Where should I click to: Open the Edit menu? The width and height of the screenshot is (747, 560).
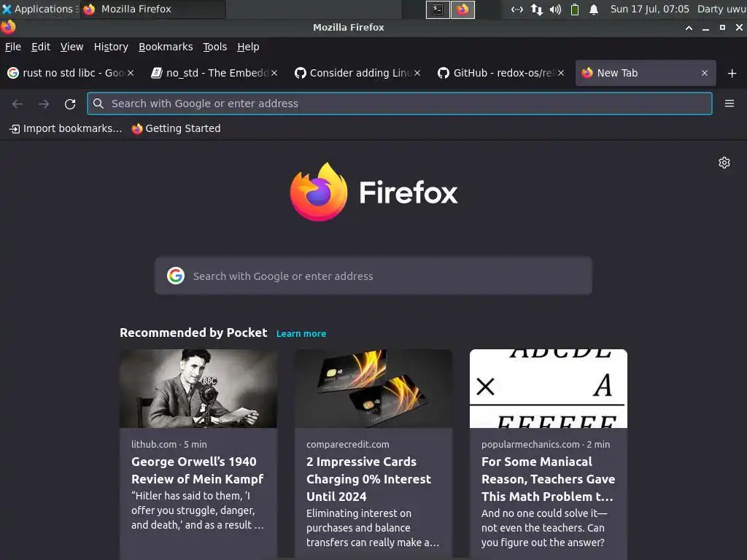click(x=41, y=47)
